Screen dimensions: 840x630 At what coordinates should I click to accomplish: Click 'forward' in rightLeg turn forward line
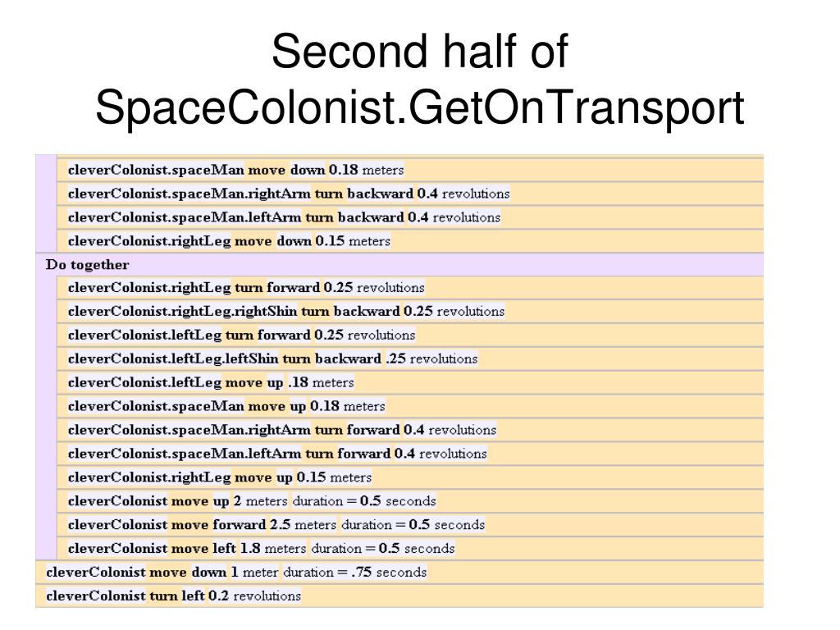(294, 288)
